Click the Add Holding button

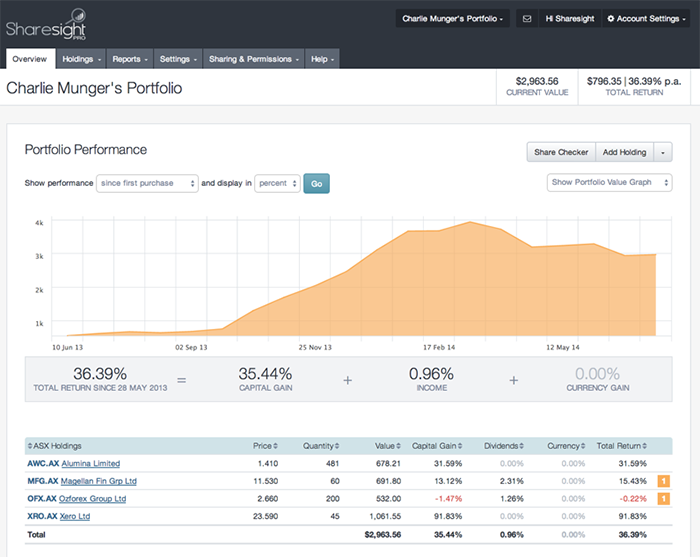pyautogui.click(x=624, y=152)
